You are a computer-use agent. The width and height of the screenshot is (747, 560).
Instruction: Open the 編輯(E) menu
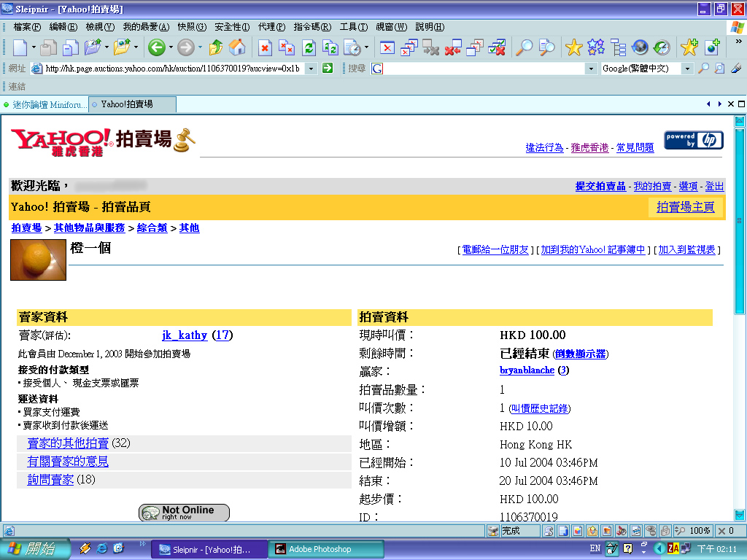click(x=63, y=27)
